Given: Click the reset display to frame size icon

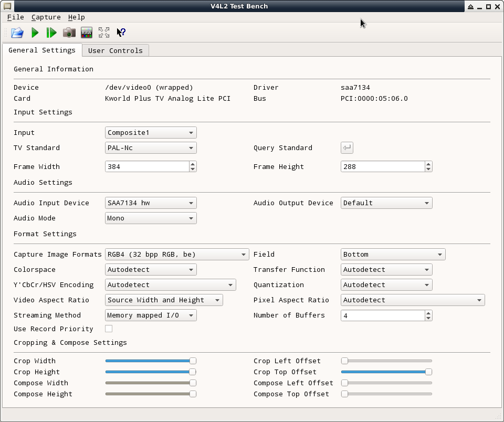Looking at the screenshot, I should coord(104,33).
